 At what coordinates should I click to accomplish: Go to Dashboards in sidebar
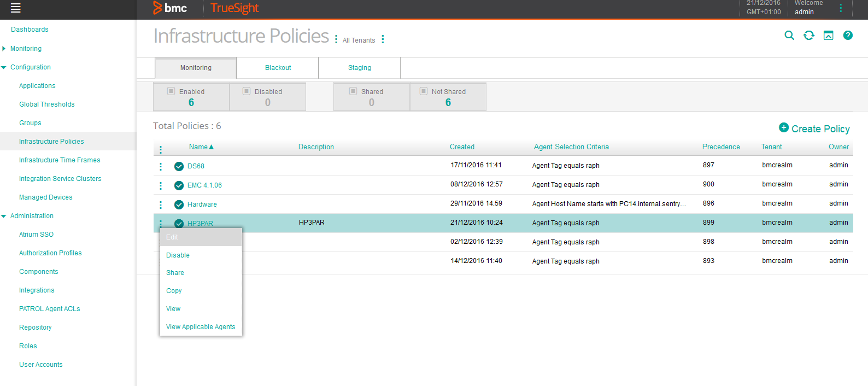tap(30, 30)
